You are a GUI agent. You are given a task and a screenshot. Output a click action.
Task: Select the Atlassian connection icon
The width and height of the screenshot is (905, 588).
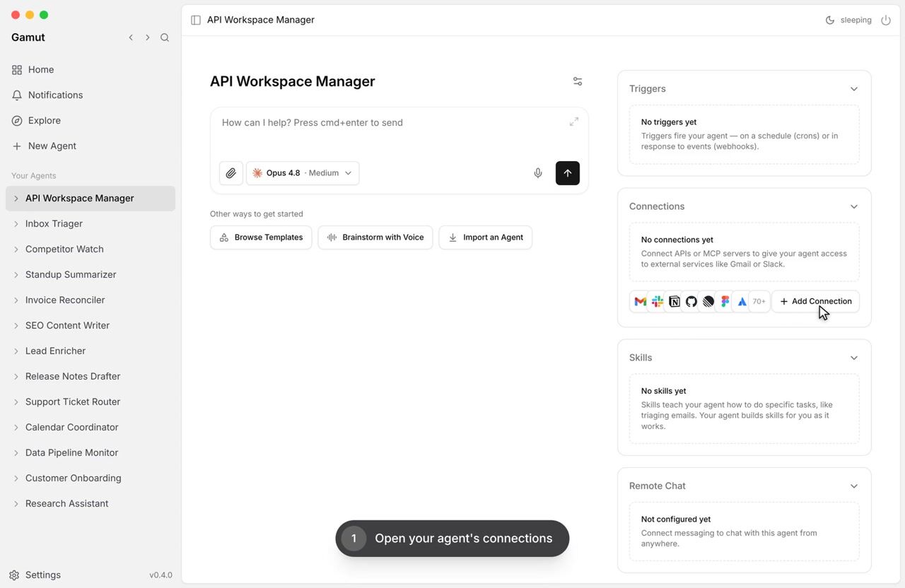point(742,301)
